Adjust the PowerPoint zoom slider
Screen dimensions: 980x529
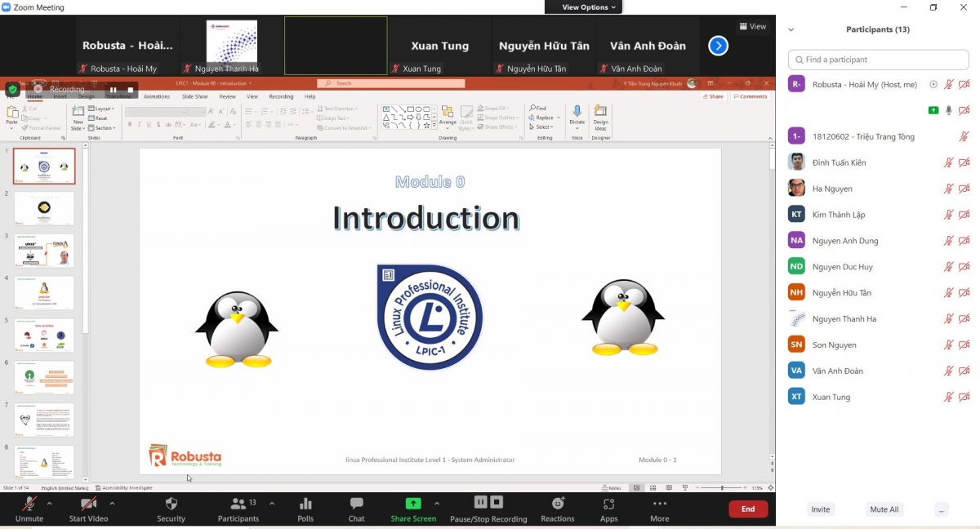click(x=722, y=487)
